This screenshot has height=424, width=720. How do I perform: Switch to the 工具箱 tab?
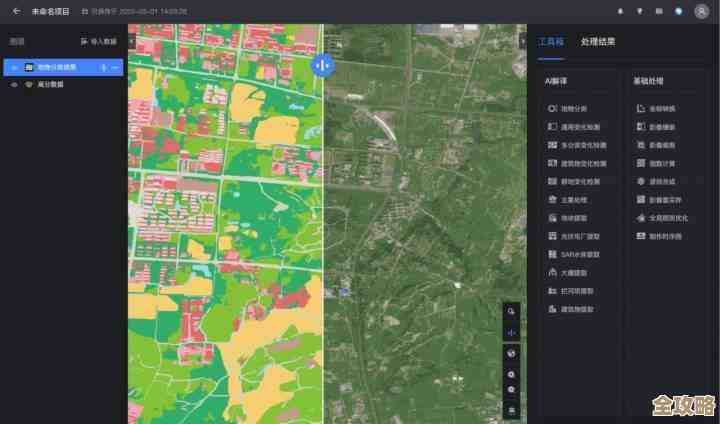pyautogui.click(x=551, y=42)
